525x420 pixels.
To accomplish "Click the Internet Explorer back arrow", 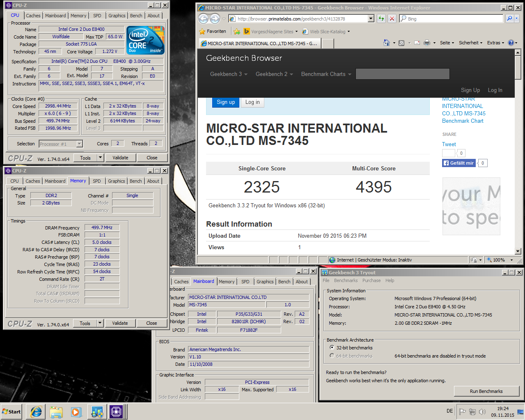I will (203, 18).
